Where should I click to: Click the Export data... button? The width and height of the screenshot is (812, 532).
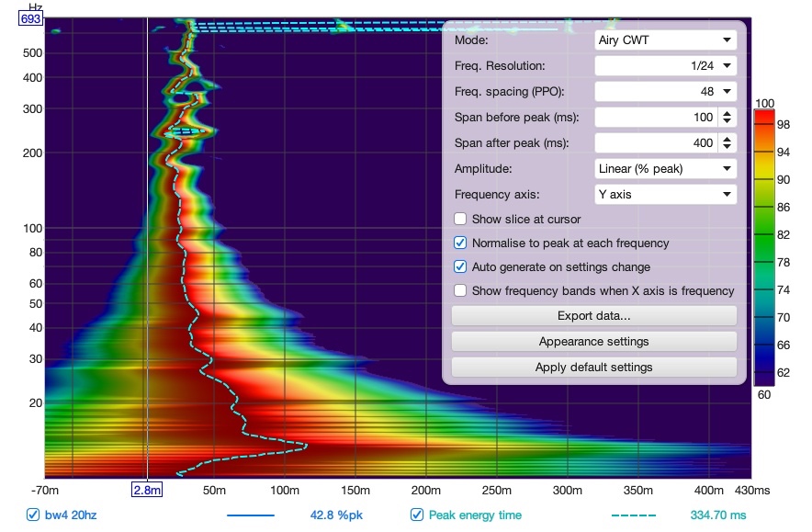tap(594, 315)
